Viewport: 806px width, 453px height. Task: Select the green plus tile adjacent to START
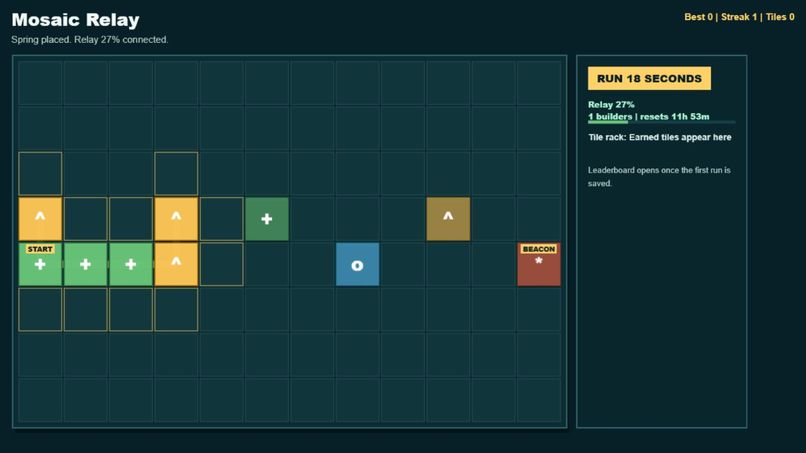[x=85, y=264]
